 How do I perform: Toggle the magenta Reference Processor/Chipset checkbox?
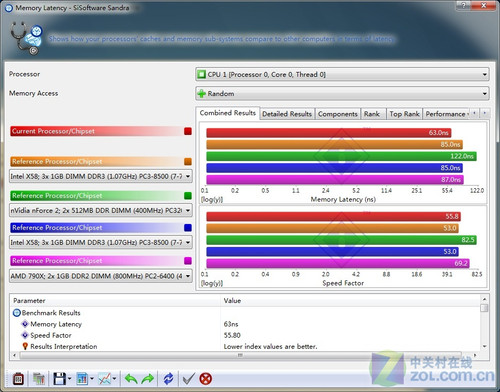click(x=188, y=260)
